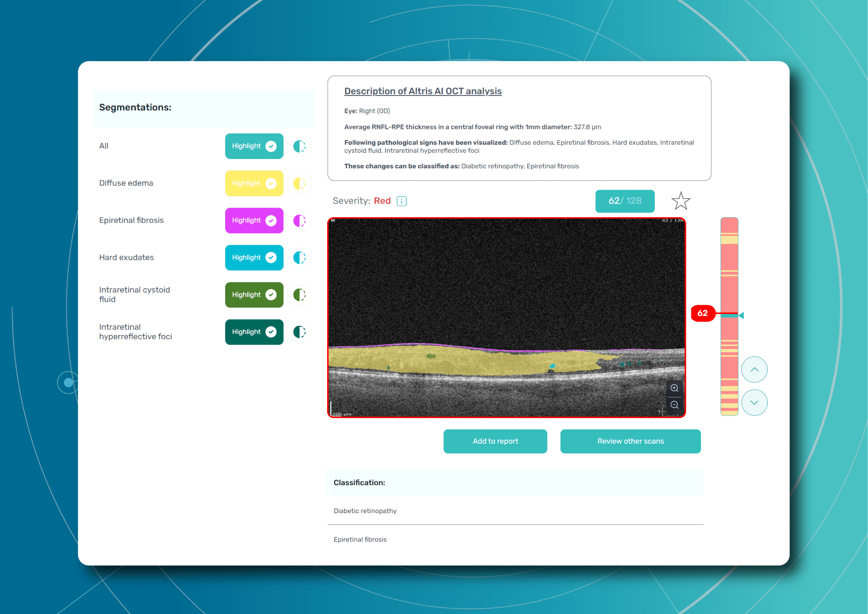868x614 pixels.
Task: Click the 327.8 µm thickness value
Action: point(587,127)
